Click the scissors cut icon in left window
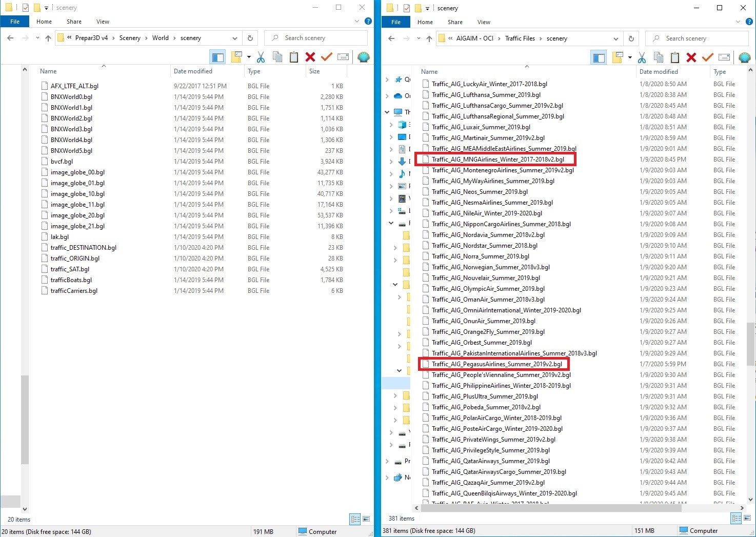The height and width of the screenshot is (537, 756). click(261, 57)
